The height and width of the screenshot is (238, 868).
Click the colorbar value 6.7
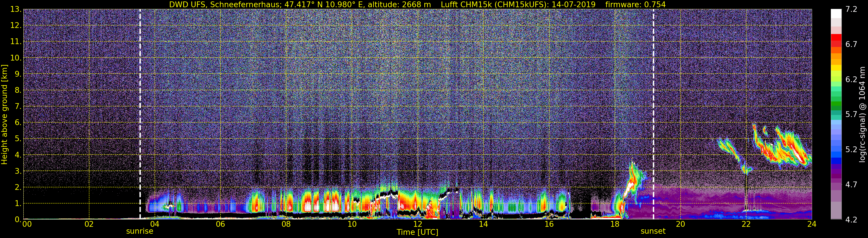pyautogui.click(x=851, y=44)
